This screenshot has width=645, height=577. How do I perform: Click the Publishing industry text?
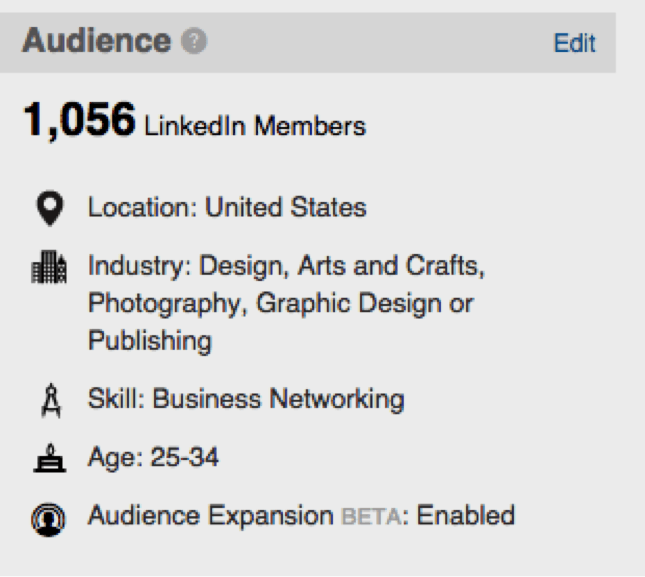click(150, 341)
